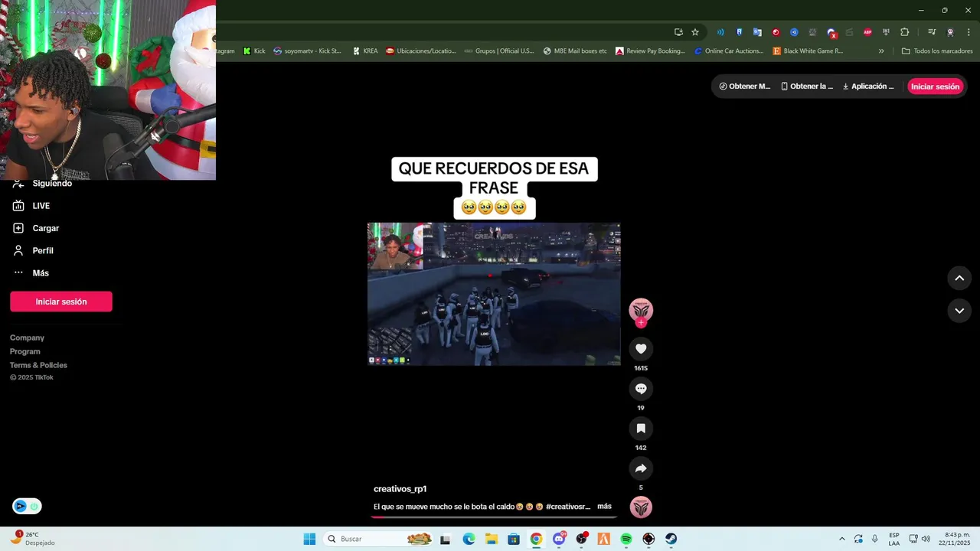Click floating blue player widget
This screenshot has width=980, height=551.
click(x=27, y=506)
